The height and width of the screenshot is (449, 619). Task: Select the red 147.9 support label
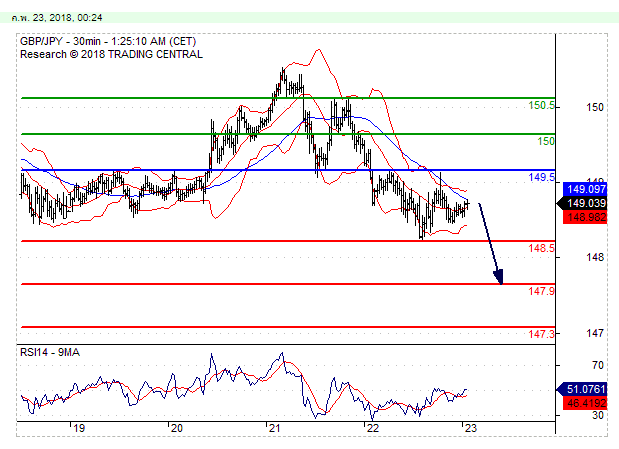tap(541, 291)
